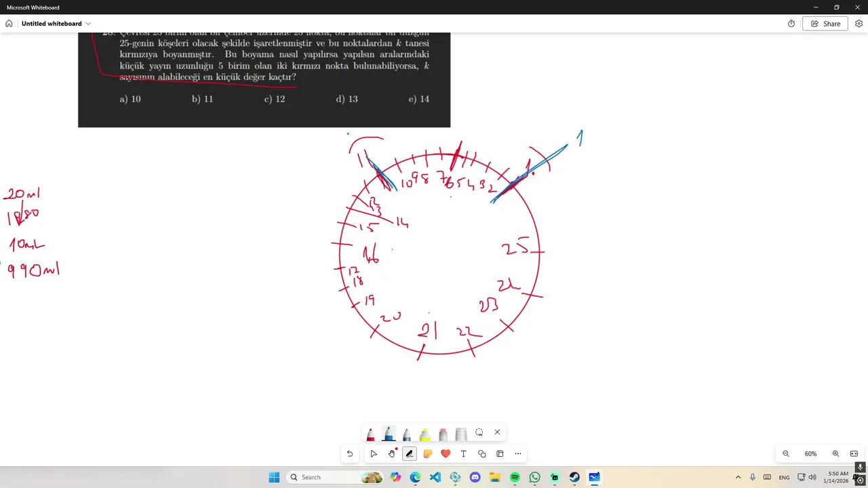
Task: Toggle the inking pen mode
Action: (x=409, y=454)
